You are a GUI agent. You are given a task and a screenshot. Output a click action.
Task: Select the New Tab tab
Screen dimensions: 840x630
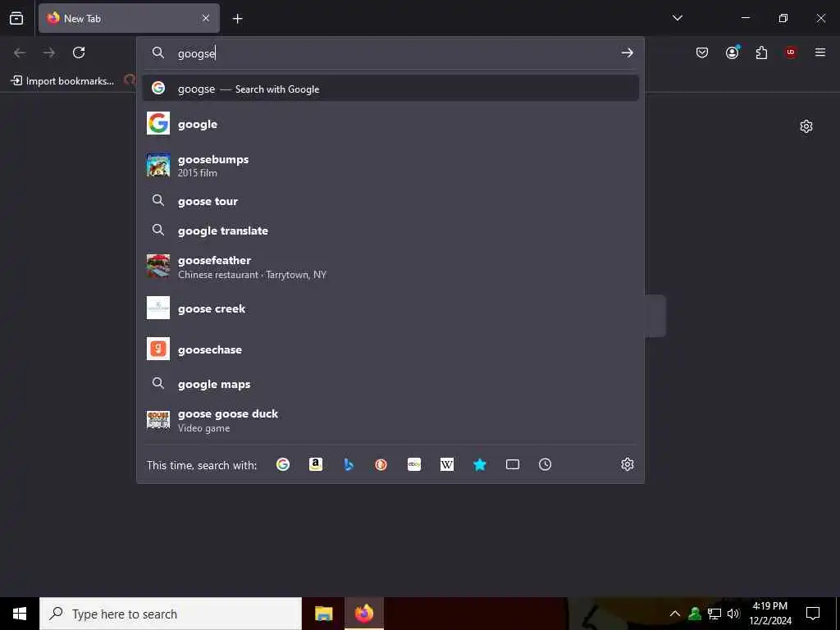point(129,18)
